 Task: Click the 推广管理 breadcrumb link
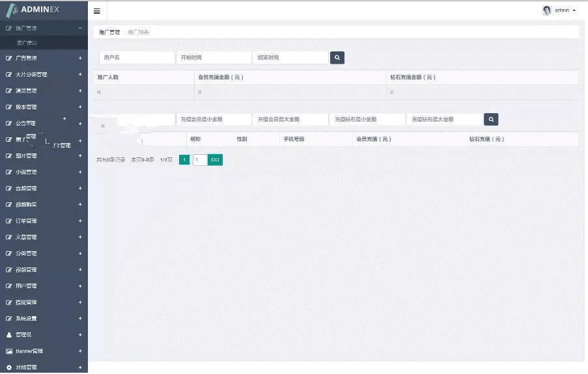109,33
